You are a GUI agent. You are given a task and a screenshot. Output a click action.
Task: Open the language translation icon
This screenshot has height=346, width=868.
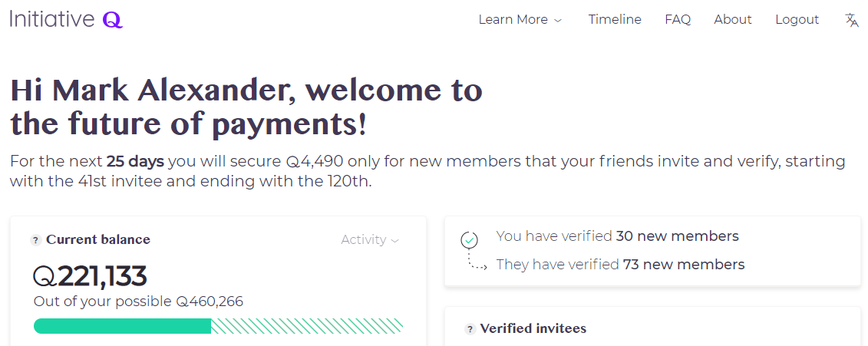point(852,20)
